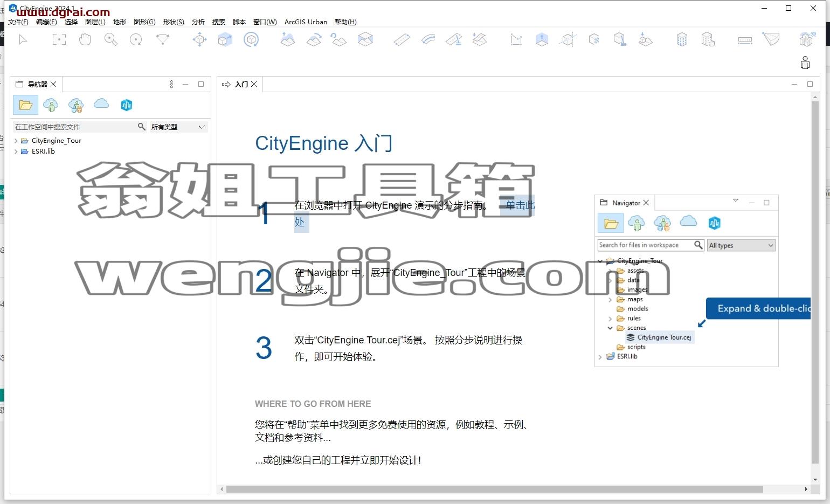Open the 文件(F) menu
The height and width of the screenshot is (504, 830).
18,22
